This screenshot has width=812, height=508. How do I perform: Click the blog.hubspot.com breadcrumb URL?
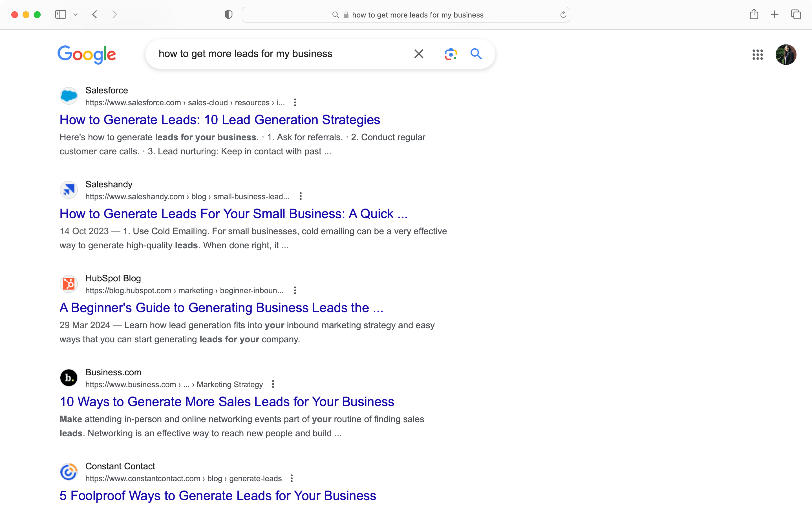coord(184,291)
